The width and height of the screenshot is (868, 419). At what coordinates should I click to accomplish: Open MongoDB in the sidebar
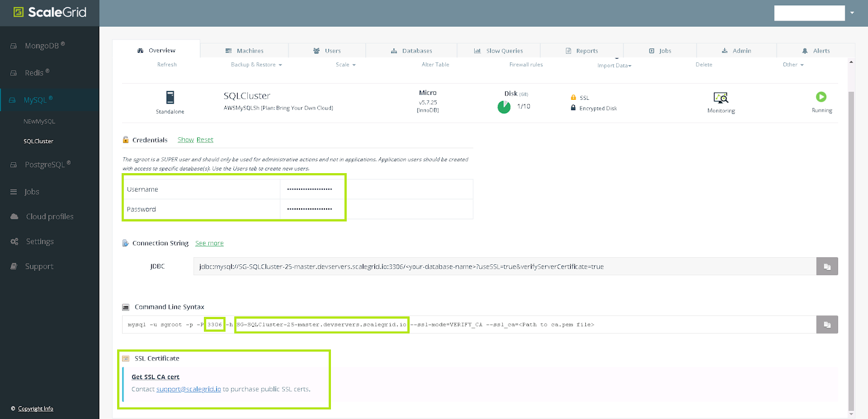(44, 46)
